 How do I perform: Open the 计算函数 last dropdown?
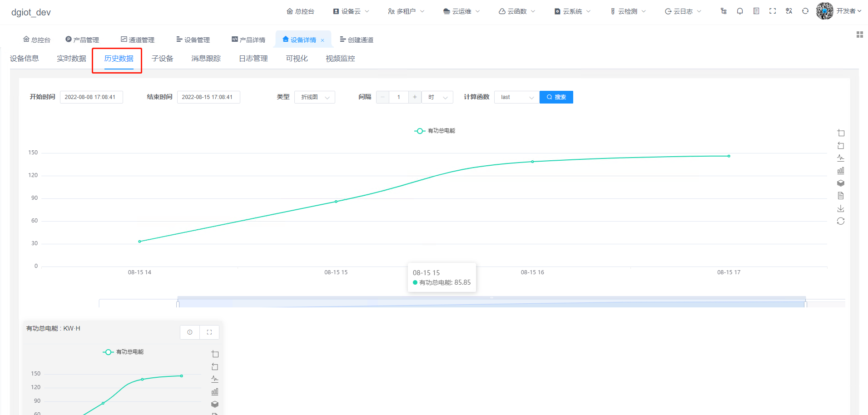click(x=516, y=97)
